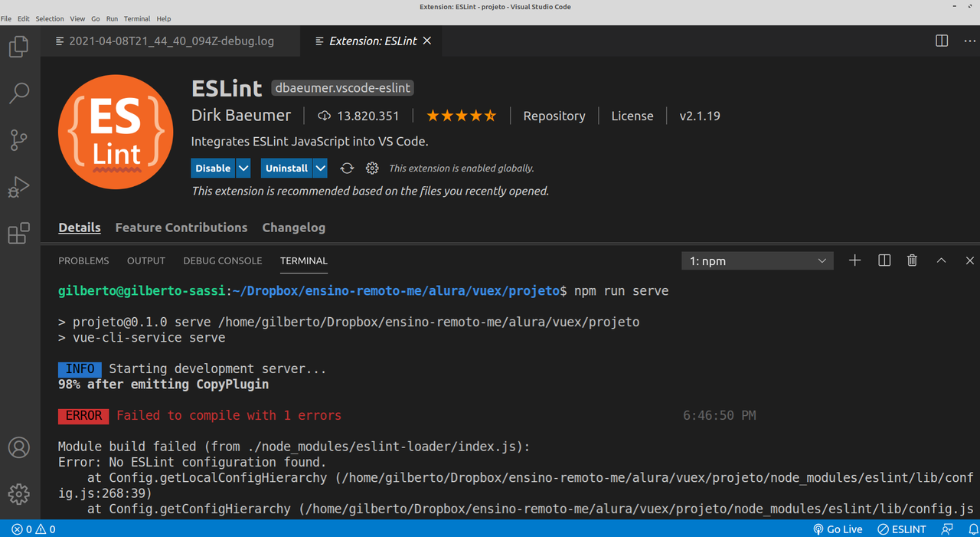
Task: Click the Disable button
Action: [x=213, y=168]
